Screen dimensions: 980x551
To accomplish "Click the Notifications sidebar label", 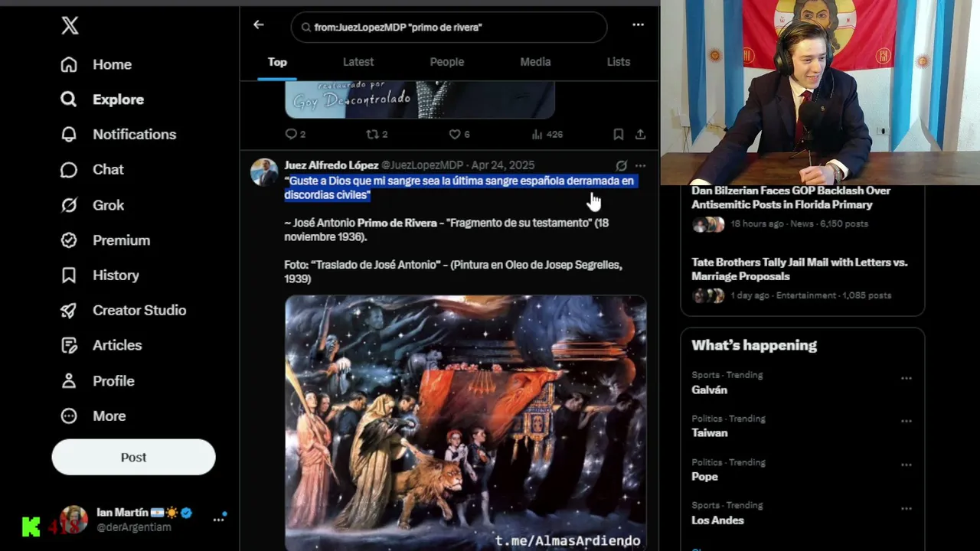I will 135,135.
